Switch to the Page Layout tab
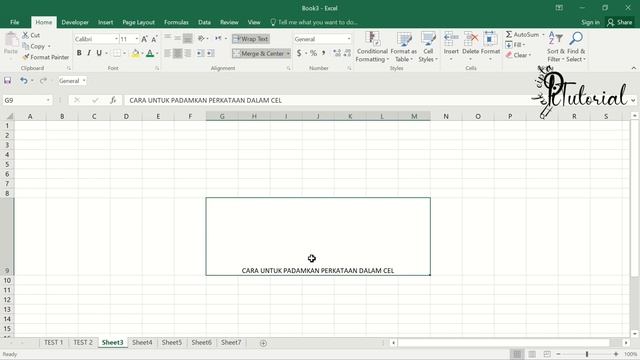The image size is (640, 360). point(138,22)
